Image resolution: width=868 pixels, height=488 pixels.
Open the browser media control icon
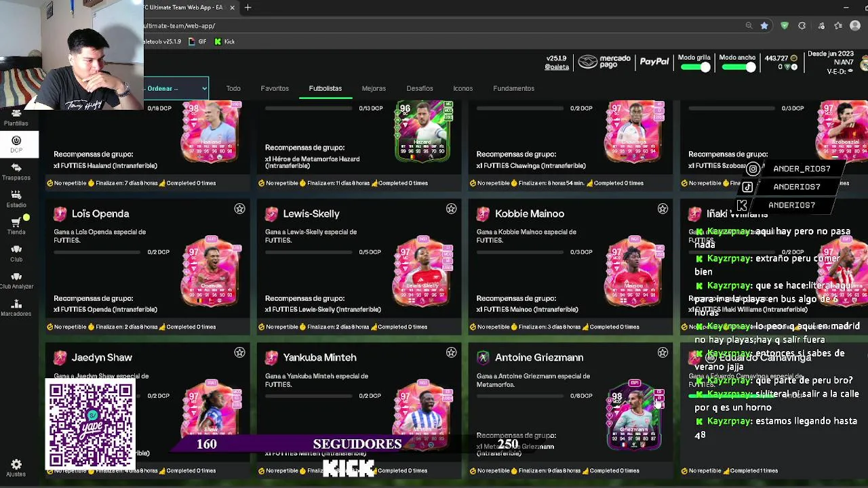pyautogui.click(x=821, y=26)
